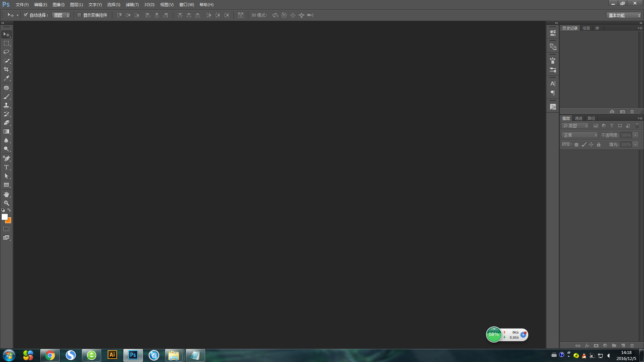Toggle the lock transparent pixels option

pyautogui.click(x=576, y=144)
